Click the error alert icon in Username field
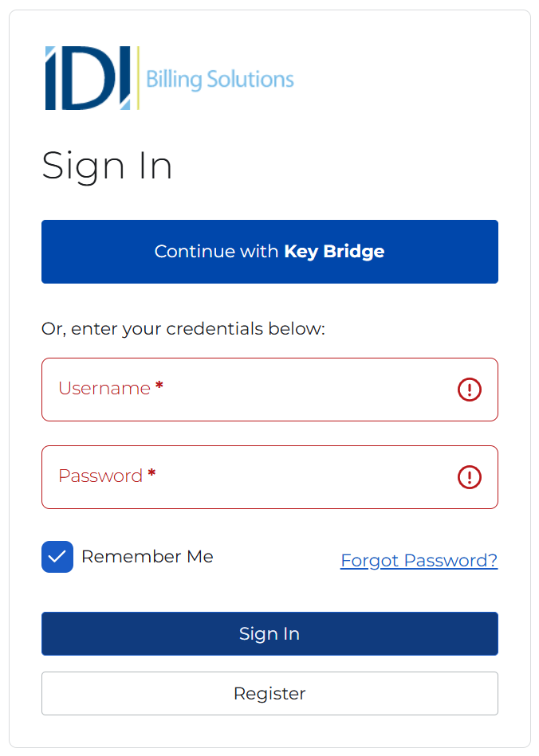Viewport: 539px width, 756px height. (x=470, y=390)
